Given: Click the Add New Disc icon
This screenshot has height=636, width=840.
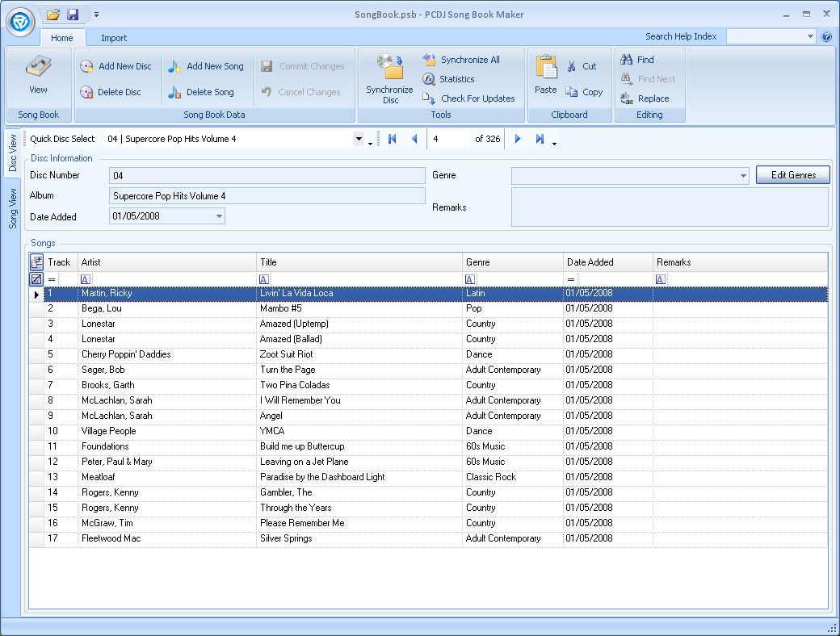Looking at the screenshot, I should (86, 67).
